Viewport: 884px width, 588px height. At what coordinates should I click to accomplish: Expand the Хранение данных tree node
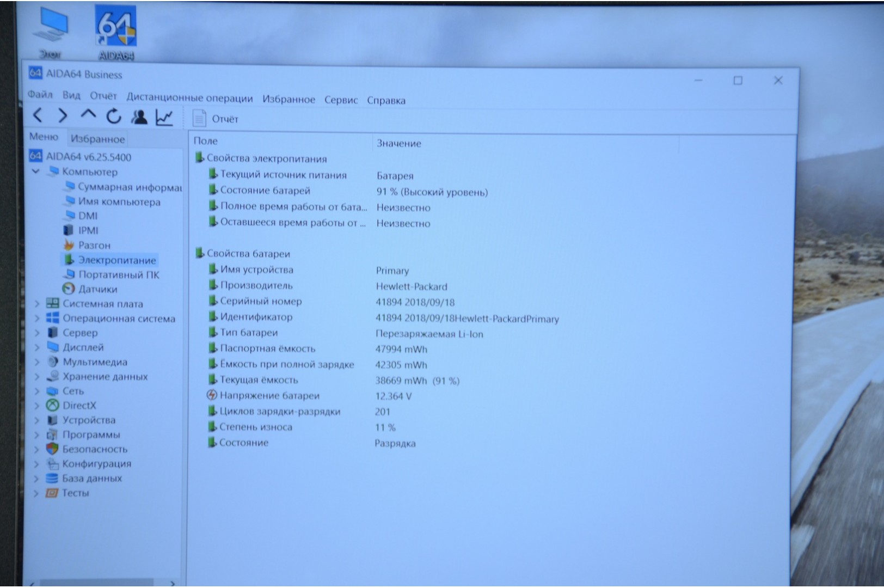37,377
